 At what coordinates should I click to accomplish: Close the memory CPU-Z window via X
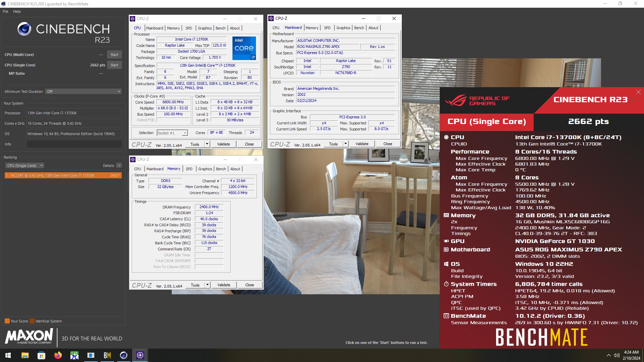[256, 160]
